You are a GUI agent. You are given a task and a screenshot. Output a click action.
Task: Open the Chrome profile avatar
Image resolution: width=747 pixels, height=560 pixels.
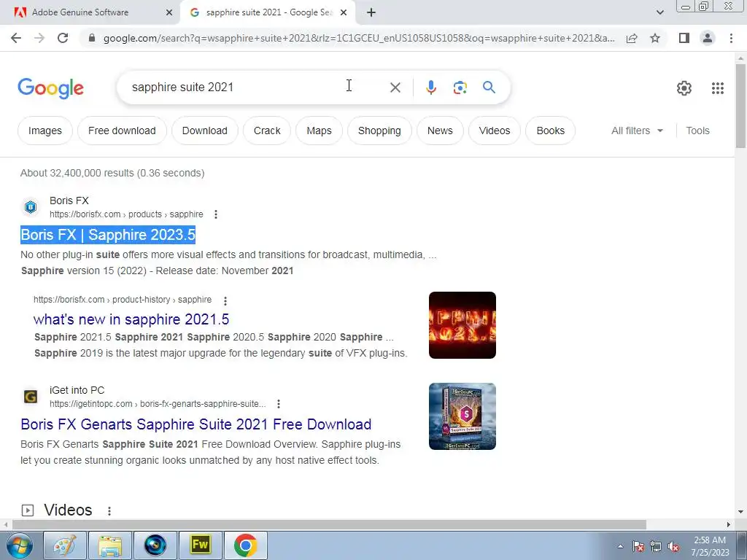[x=708, y=38]
